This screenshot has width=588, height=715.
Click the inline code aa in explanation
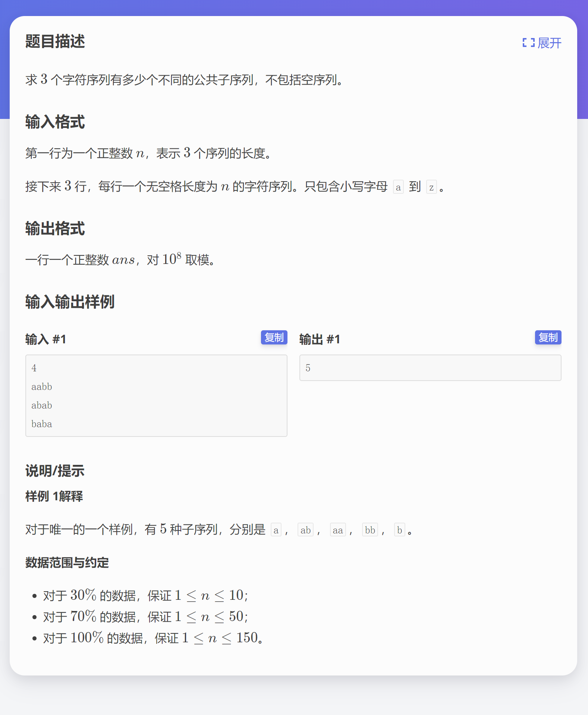(338, 530)
